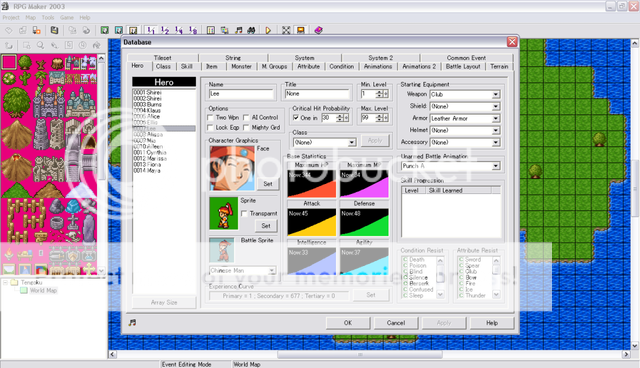This screenshot has width=640, height=368.
Task: Select the Pencil drawing tool
Action: point(54,45)
